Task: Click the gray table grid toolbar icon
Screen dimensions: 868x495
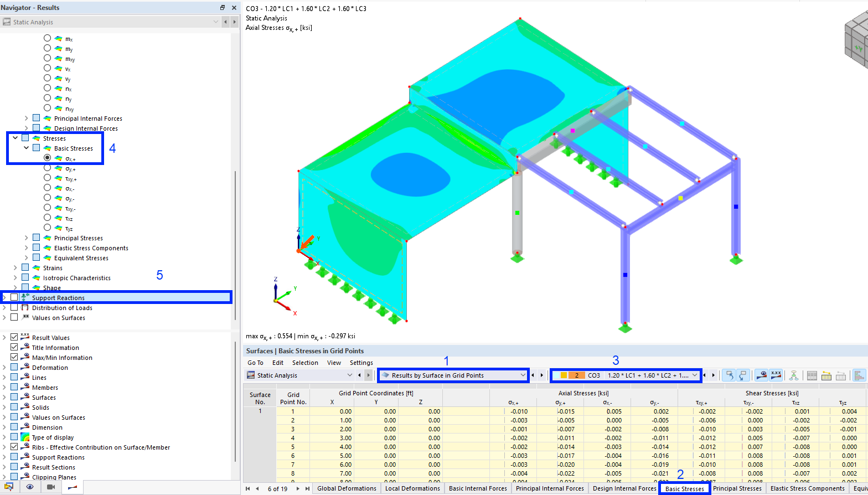Action: [812, 375]
